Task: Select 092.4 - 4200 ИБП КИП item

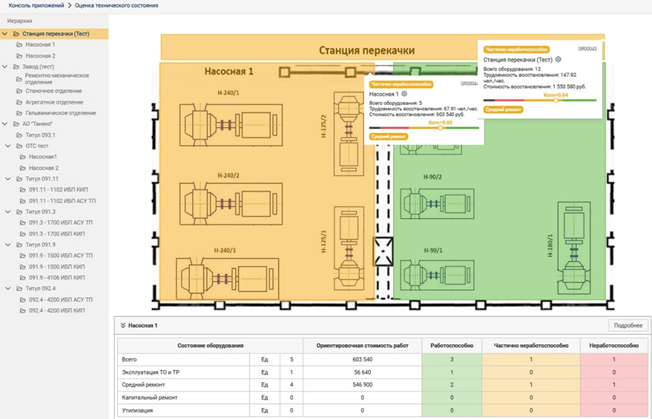Action: (57, 311)
